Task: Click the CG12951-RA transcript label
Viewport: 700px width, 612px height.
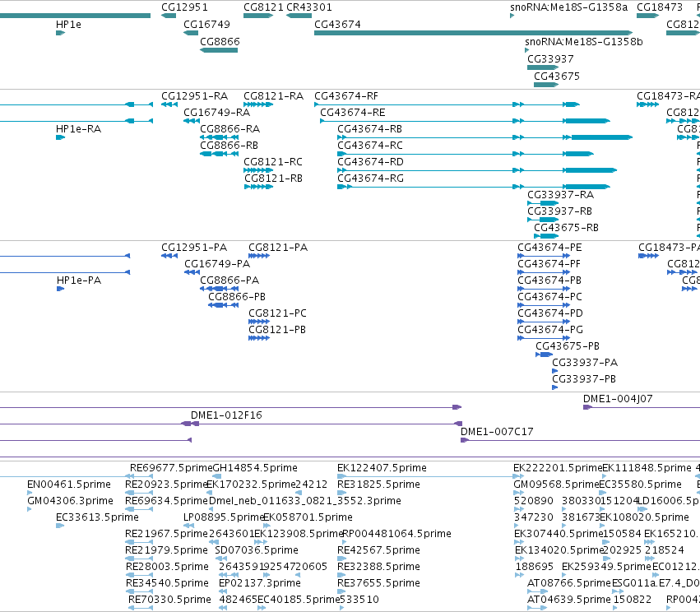Action: tap(194, 96)
